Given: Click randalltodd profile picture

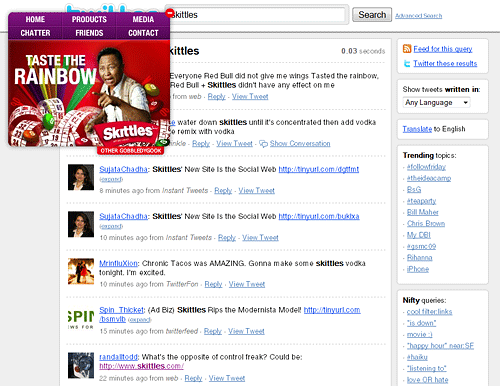Looking at the screenshot, I should point(81,365).
